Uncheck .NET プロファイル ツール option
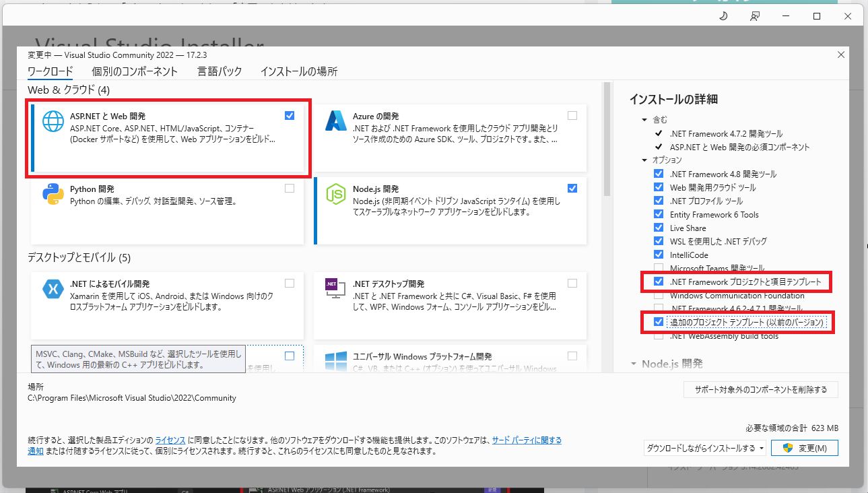Screen dimensions: 868x493 coord(659,201)
